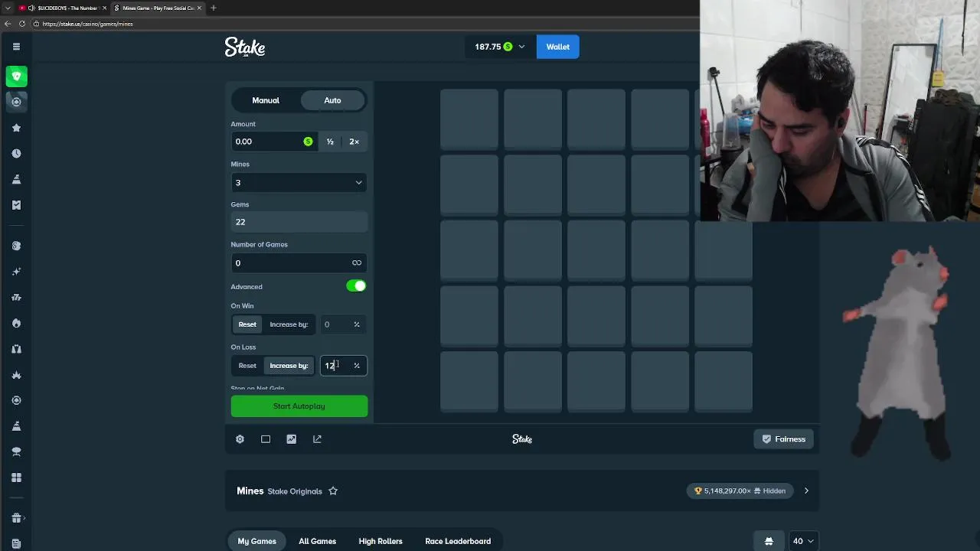Click the flame icon in the sidebar
980x551 pixels.
(16, 323)
